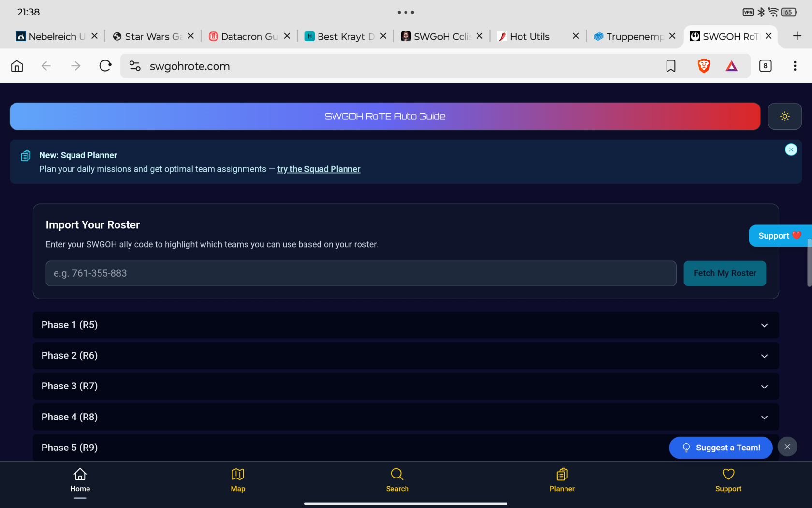Screen dimensions: 812x508
Task: Expand the Phase 2 (R6) section
Action: click(x=406, y=356)
